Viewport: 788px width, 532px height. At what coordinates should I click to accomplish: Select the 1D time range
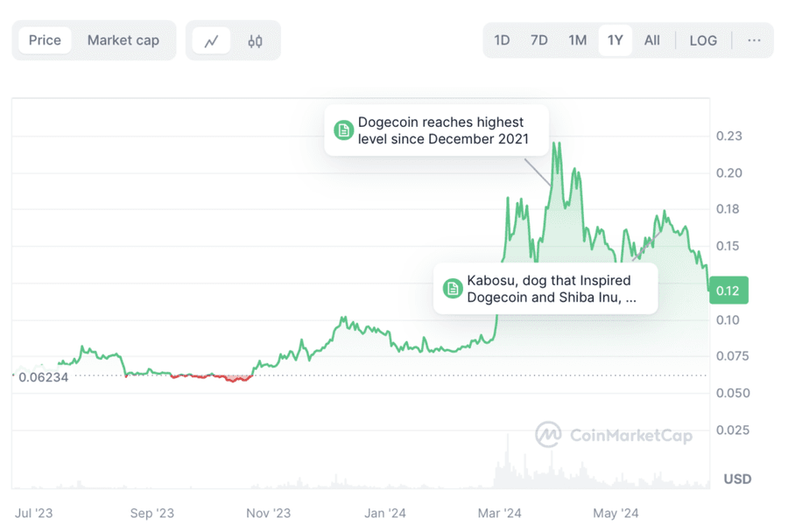[502, 39]
